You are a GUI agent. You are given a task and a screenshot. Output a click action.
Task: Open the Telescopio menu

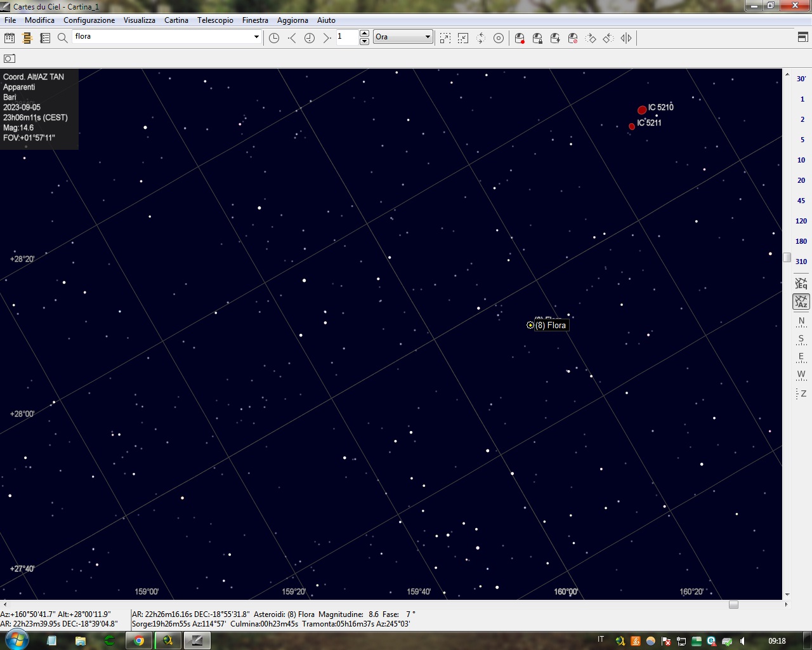(x=215, y=20)
